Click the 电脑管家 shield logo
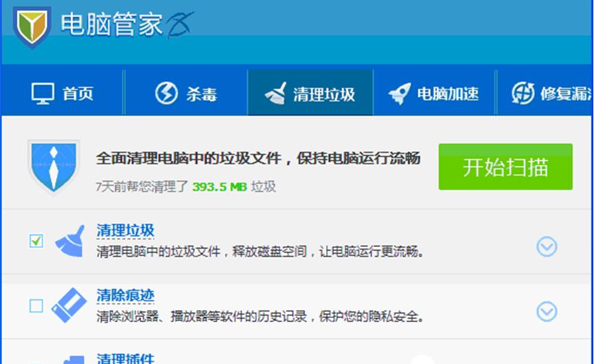This screenshot has height=364, width=594. pyautogui.click(x=32, y=27)
